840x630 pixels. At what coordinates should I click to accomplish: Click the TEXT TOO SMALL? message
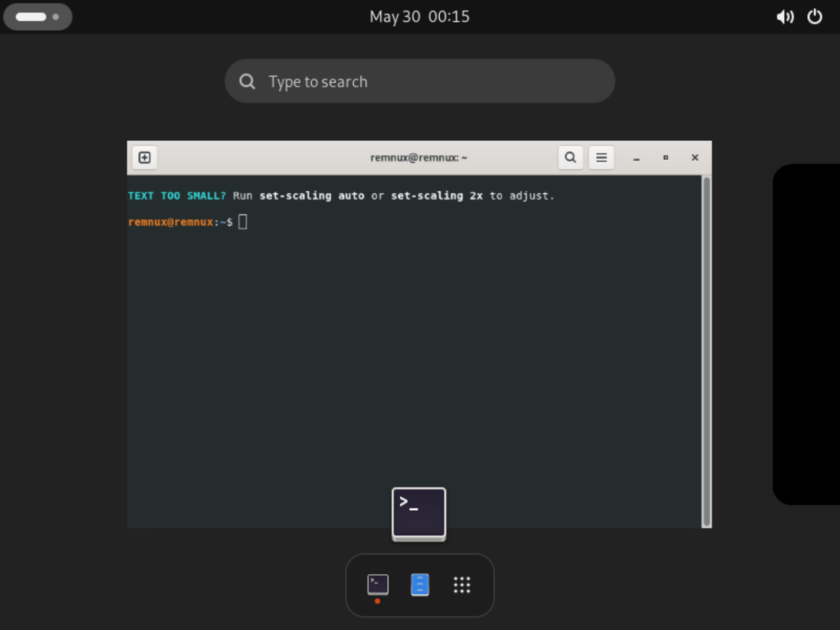[177, 196]
